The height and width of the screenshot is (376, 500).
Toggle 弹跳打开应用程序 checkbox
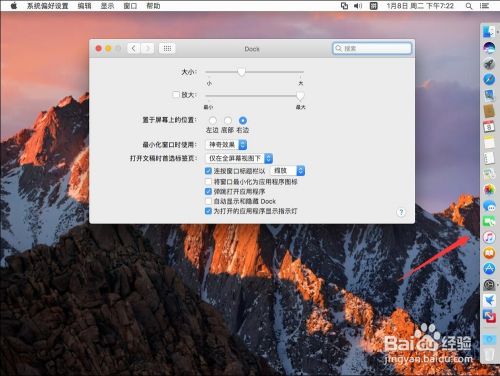(x=208, y=191)
